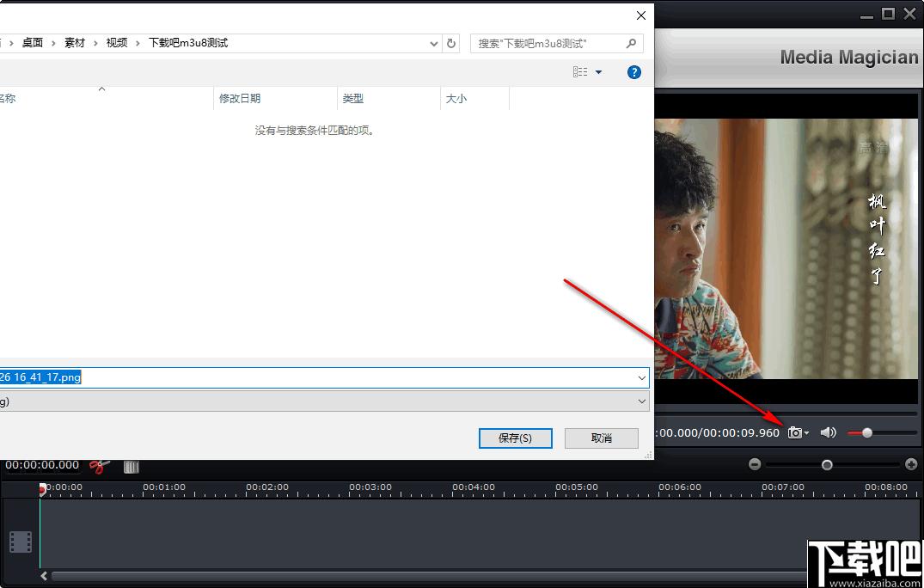Click the snapshot camera icon
Image resolution: width=924 pixels, height=588 pixels.
click(x=794, y=432)
